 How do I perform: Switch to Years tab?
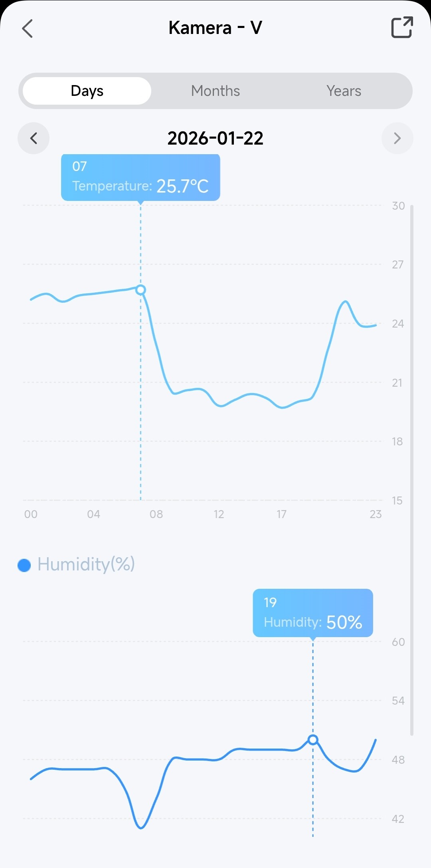(344, 91)
